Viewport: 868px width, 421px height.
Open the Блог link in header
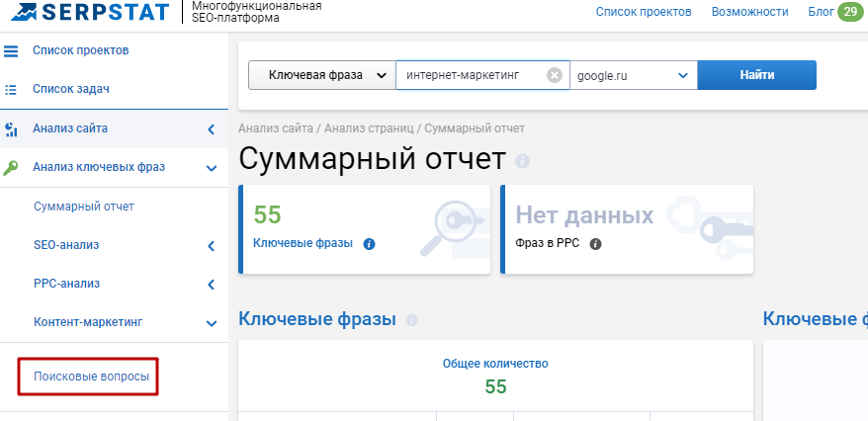[x=821, y=12]
